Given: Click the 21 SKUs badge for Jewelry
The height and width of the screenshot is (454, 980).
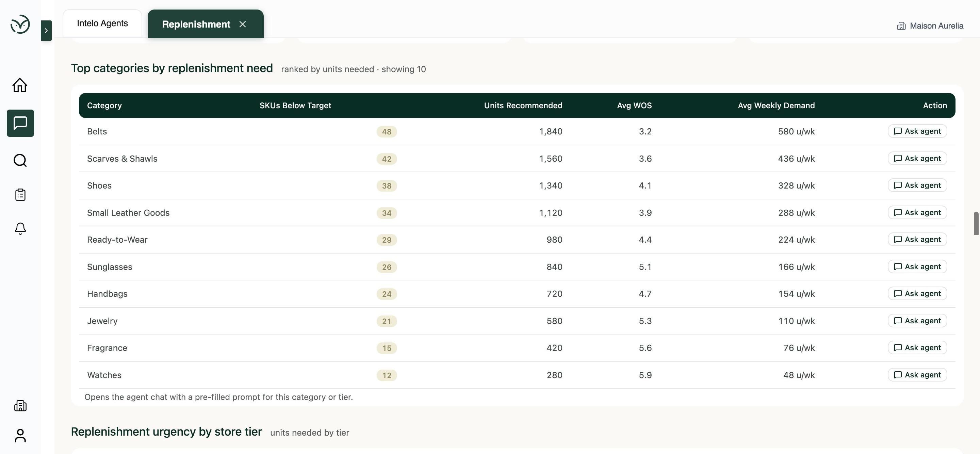Looking at the screenshot, I should point(387,321).
